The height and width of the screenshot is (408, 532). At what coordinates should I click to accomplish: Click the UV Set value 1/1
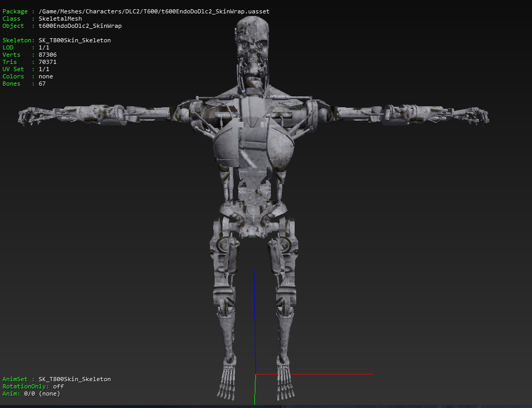click(44, 69)
